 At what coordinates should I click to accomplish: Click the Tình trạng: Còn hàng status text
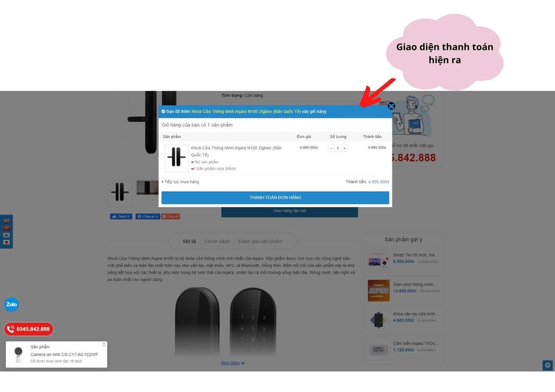(x=242, y=95)
